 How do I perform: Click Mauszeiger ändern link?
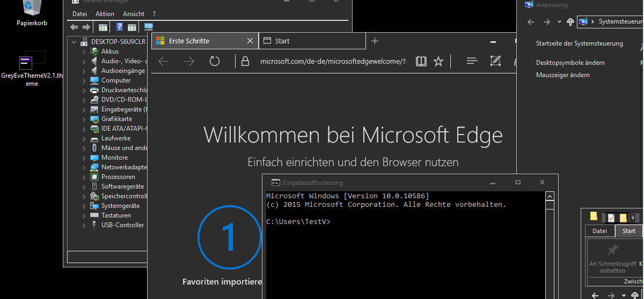(x=563, y=75)
